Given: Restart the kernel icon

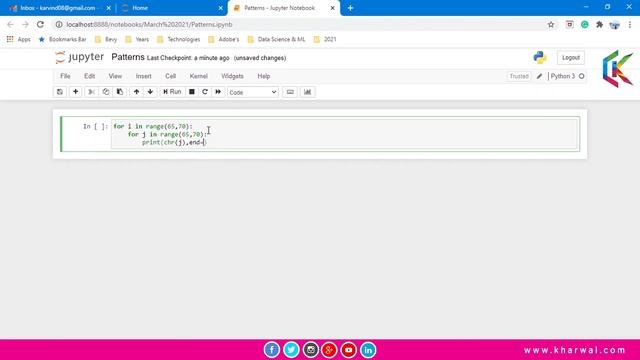Looking at the screenshot, I should 205,92.
